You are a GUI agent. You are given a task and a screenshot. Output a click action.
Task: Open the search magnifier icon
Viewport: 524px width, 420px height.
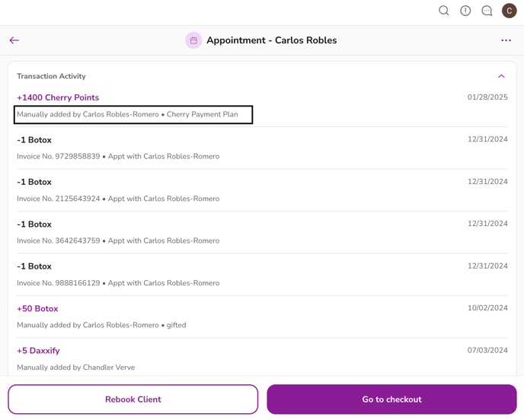[443, 11]
